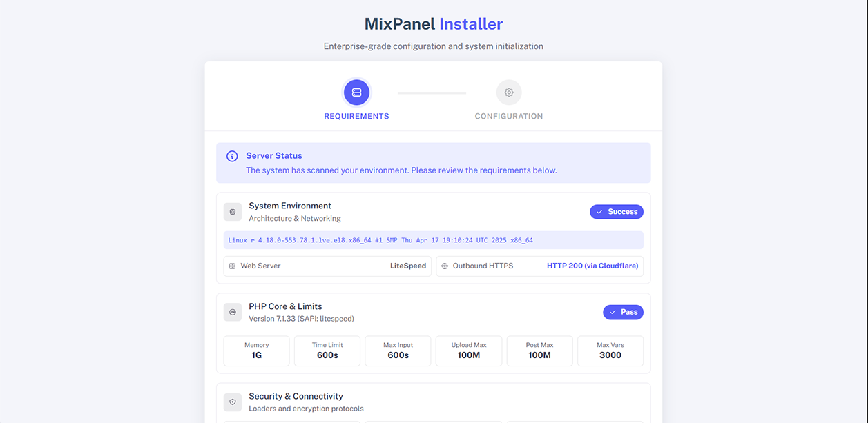Open the REQUIREMENTS step label
The image size is (868, 423).
[356, 116]
